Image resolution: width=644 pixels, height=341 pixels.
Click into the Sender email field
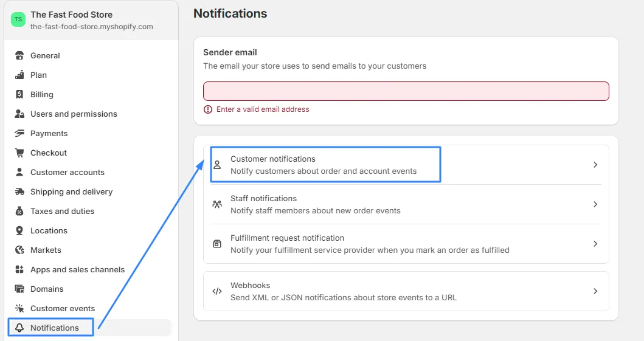[x=406, y=91]
